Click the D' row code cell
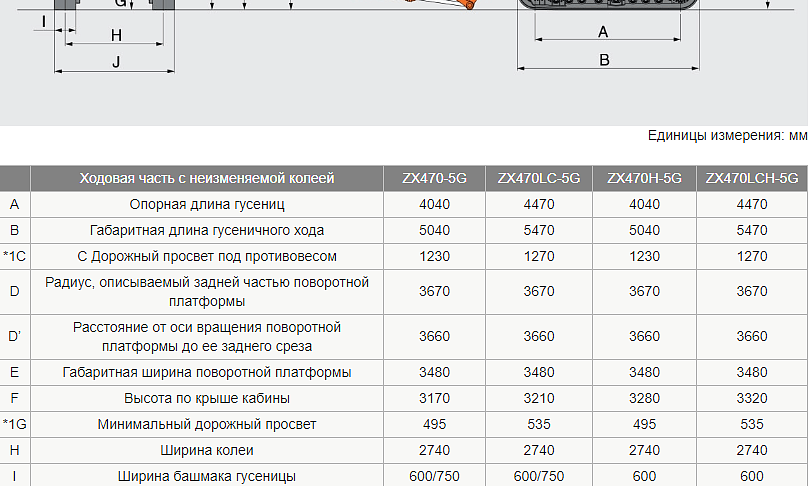The image size is (810, 486). pyautogui.click(x=14, y=336)
